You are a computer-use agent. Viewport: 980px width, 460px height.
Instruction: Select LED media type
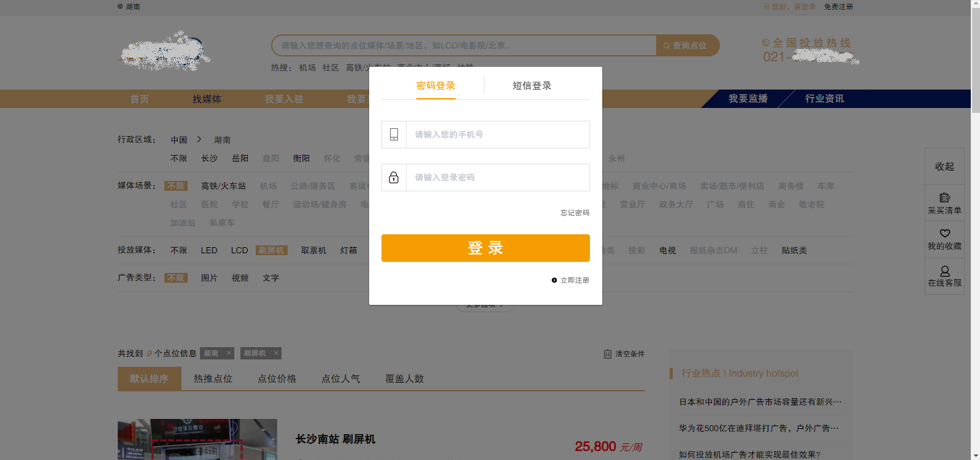tap(209, 250)
